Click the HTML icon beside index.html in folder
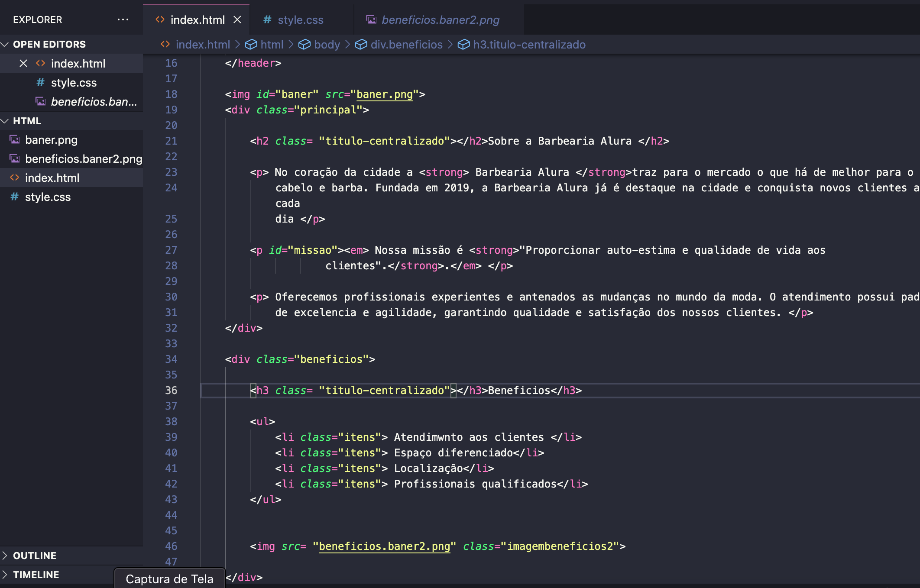This screenshot has width=920, height=588. [x=14, y=178]
